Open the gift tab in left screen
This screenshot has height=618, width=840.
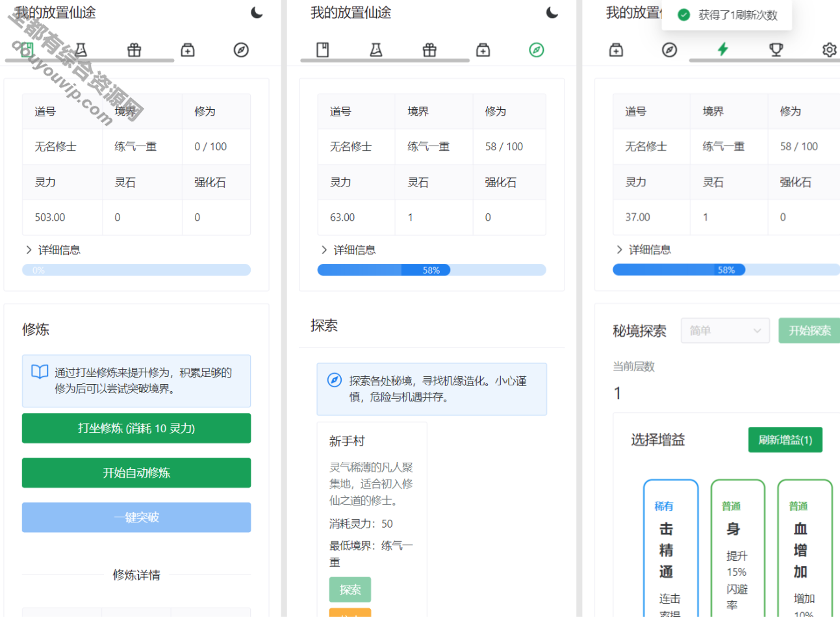tap(134, 49)
